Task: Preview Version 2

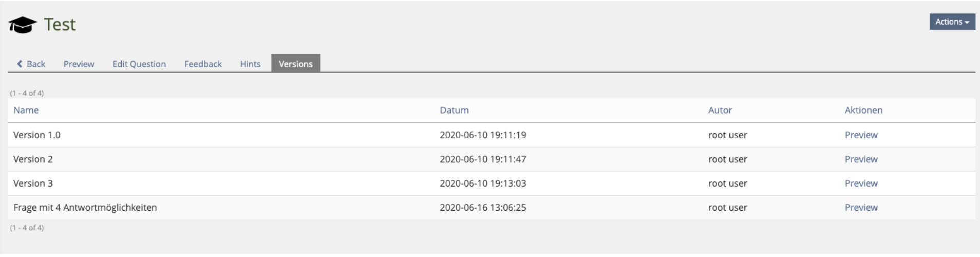Action: click(861, 159)
